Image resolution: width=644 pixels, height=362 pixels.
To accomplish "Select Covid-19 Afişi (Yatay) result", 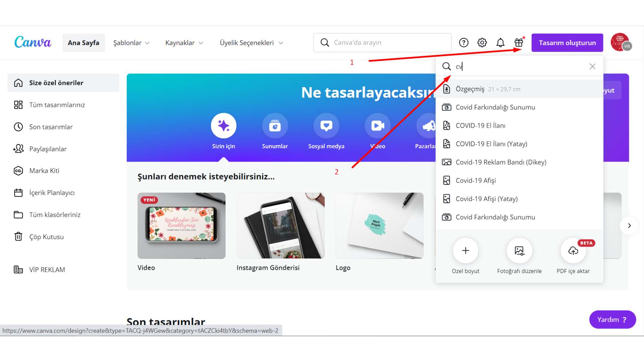I will [519, 199].
